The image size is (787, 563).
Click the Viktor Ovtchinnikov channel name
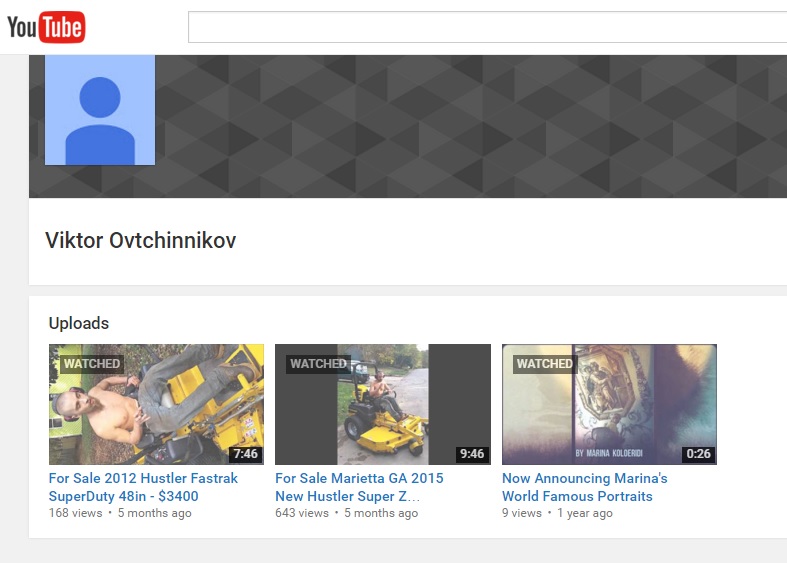[141, 240]
